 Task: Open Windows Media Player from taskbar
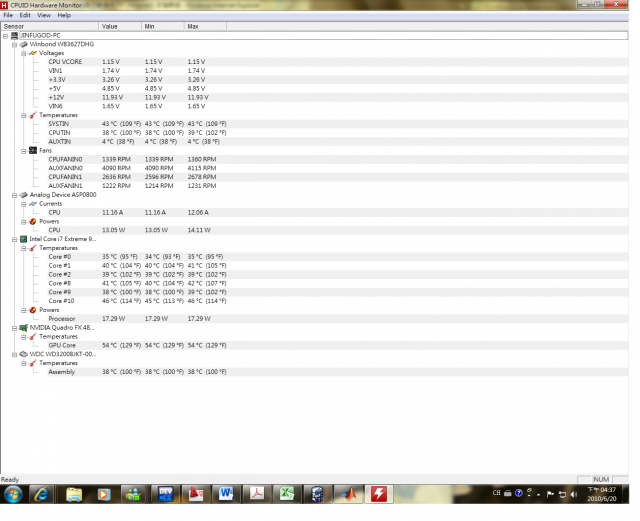click(x=104, y=494)
